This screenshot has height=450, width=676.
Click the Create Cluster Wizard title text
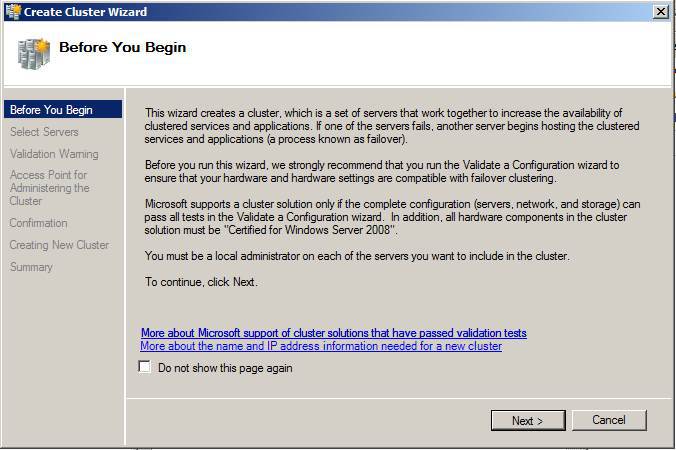(x=85, y=12)
